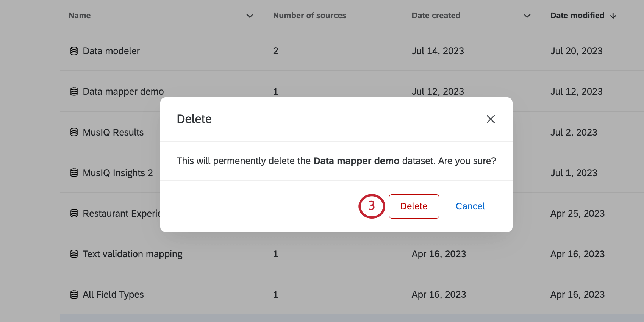Click the All Field Types dataset icon
Screen dimensions: 644x322
pyautogui.click(x=74, y=294)
